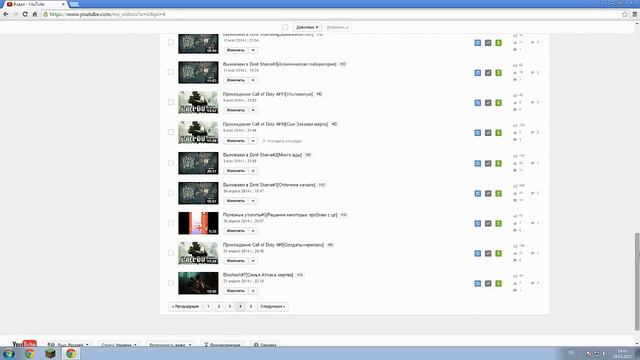The height and width of the screenshot is (360, 640).
Task: Click the blue privacy icon for Call of Duty #9
Action: click(x=478, y=253)
